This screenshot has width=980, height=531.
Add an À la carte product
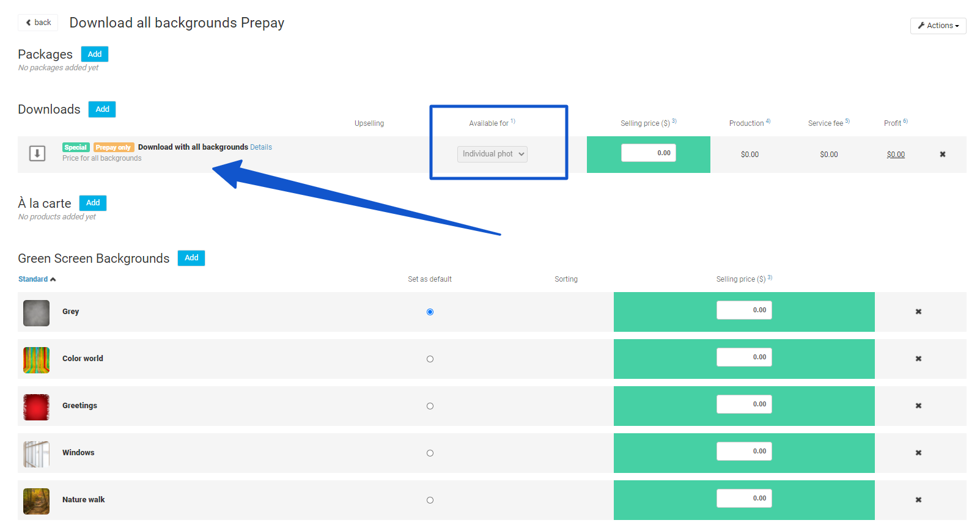click(x=93, y=203)
